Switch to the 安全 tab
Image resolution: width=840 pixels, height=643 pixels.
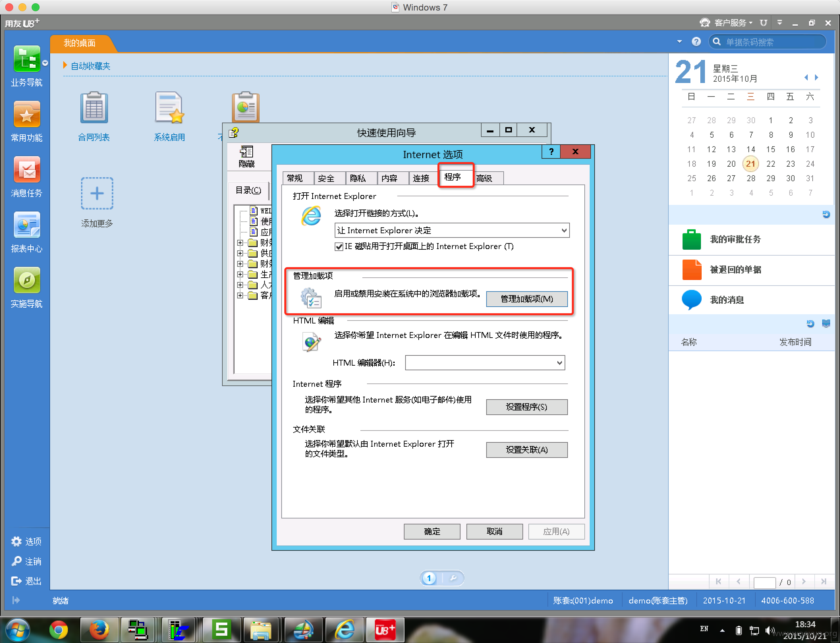tap(329, 178)
